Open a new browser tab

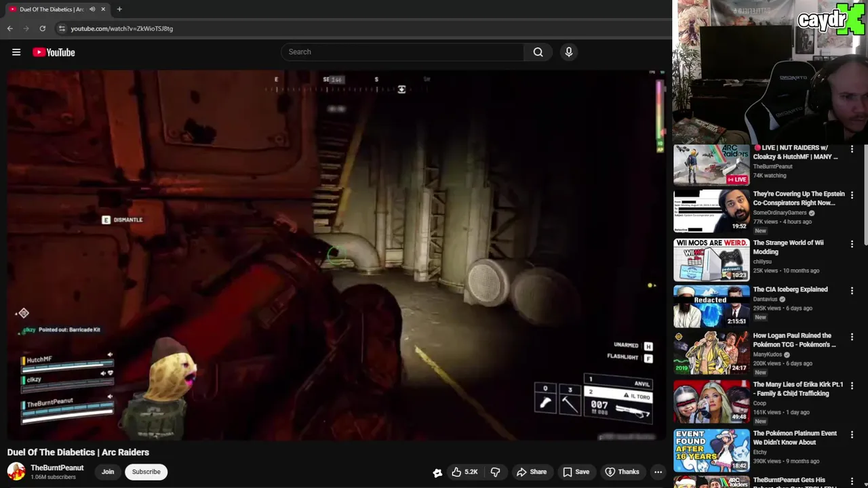(x=119, y=9)
